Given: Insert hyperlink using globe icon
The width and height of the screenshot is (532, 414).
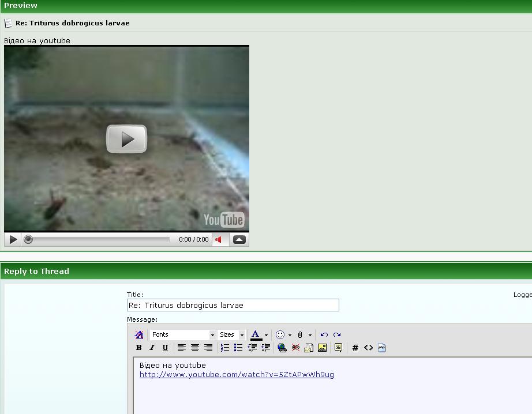Looking at the screenshot, I should click(x=282, y=348).
